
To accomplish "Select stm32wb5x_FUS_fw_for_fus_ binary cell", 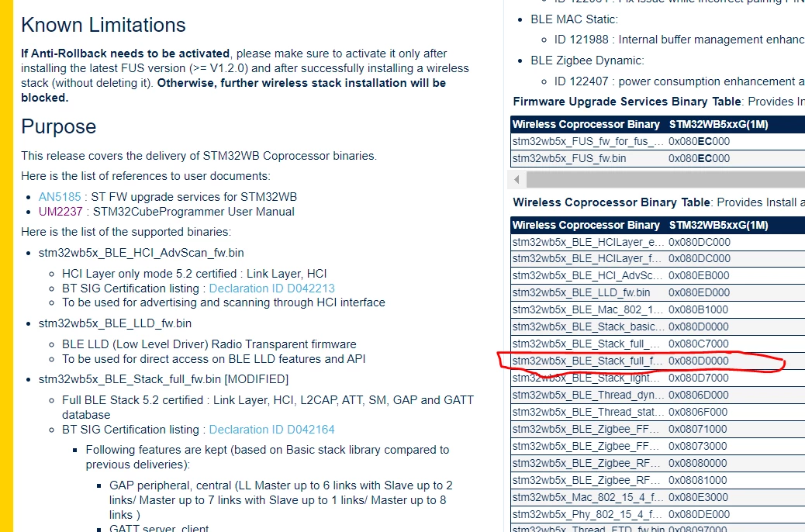I will [x=589, y=141].
